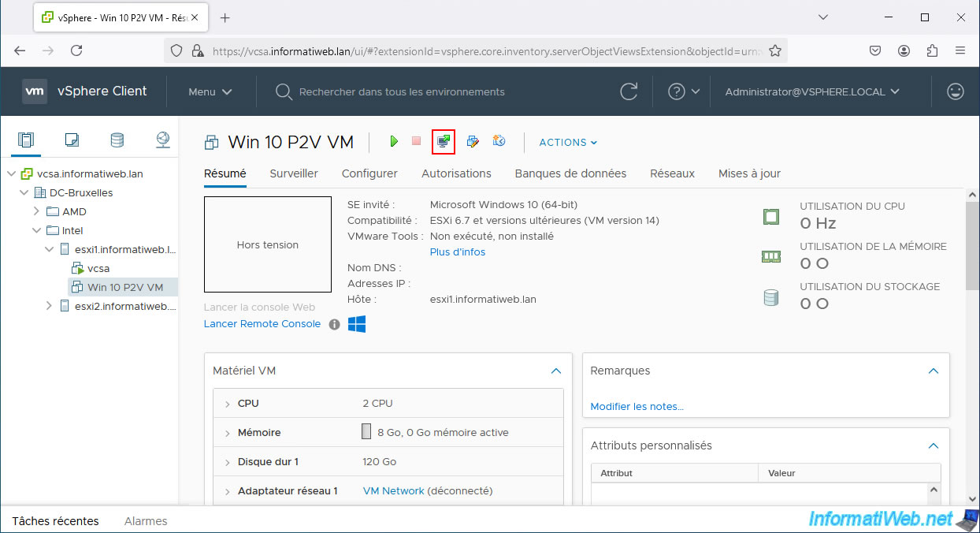
Task: Open the edit VM settings icon
Action: pyautogui.click(x=473, y=141)
